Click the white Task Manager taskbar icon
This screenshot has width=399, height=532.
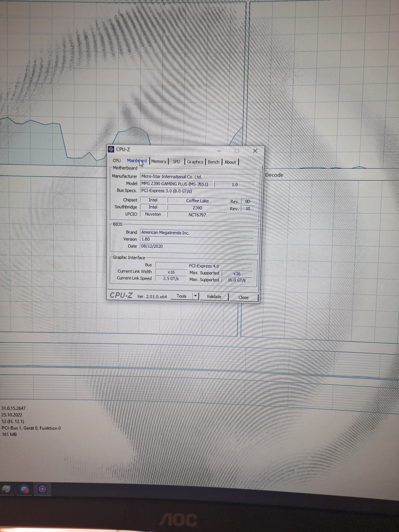point(6,489)
